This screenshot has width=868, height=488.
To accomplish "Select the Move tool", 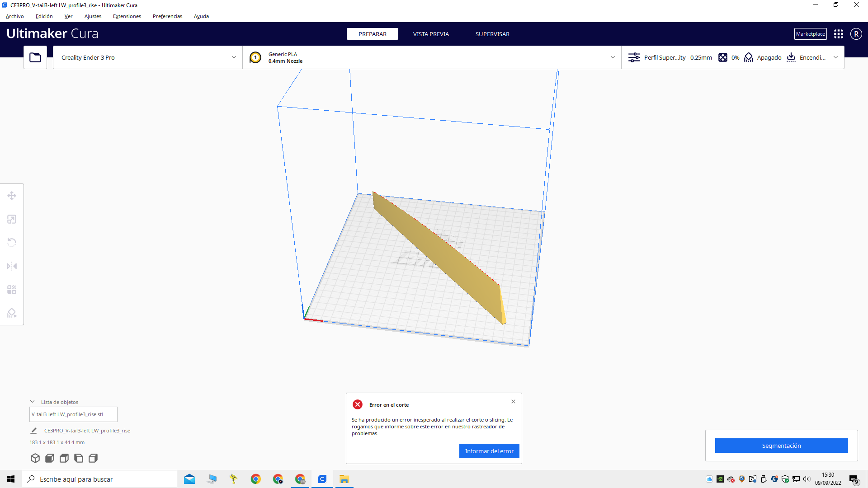I will click(x=11, y=195).
